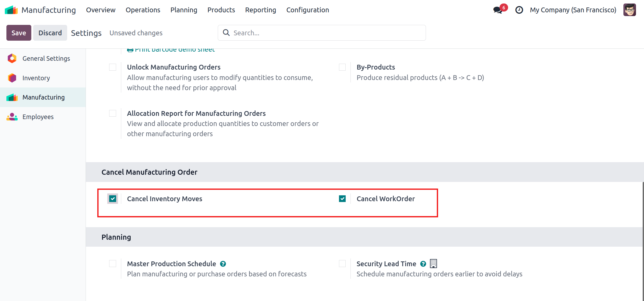Open the My Company (San Francisco) switcher
Viewport: 644px width, 301px height.
pyautogui.click(x=573, y=10)
